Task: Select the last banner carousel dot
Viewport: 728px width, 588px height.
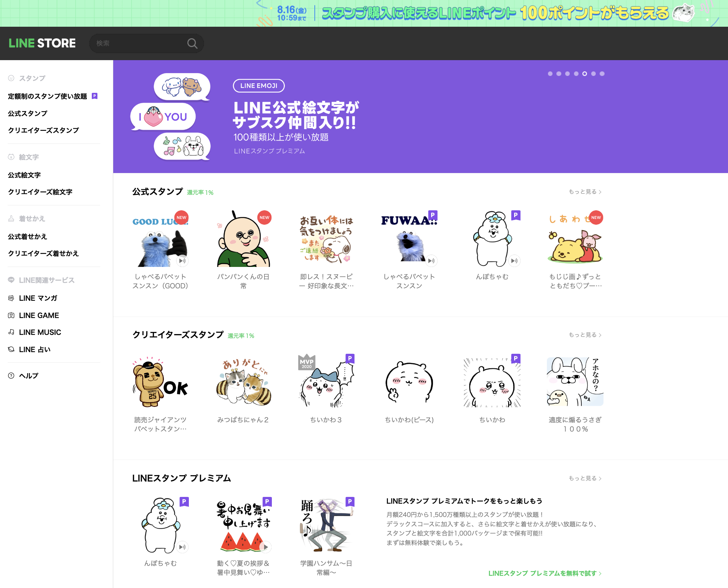Action: pyautogui.click(x=602, y=73)
